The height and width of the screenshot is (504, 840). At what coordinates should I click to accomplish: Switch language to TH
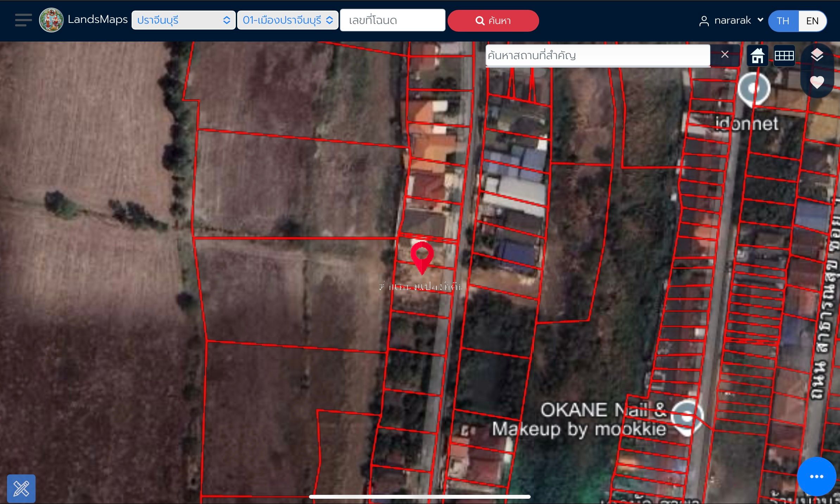783,21
